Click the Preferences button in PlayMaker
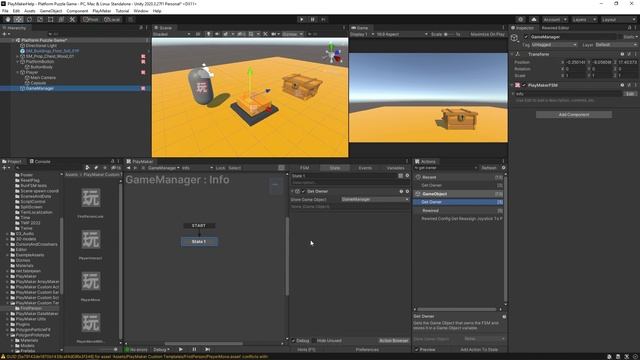The width and height of the screenshot is (640, 360). 367,350
